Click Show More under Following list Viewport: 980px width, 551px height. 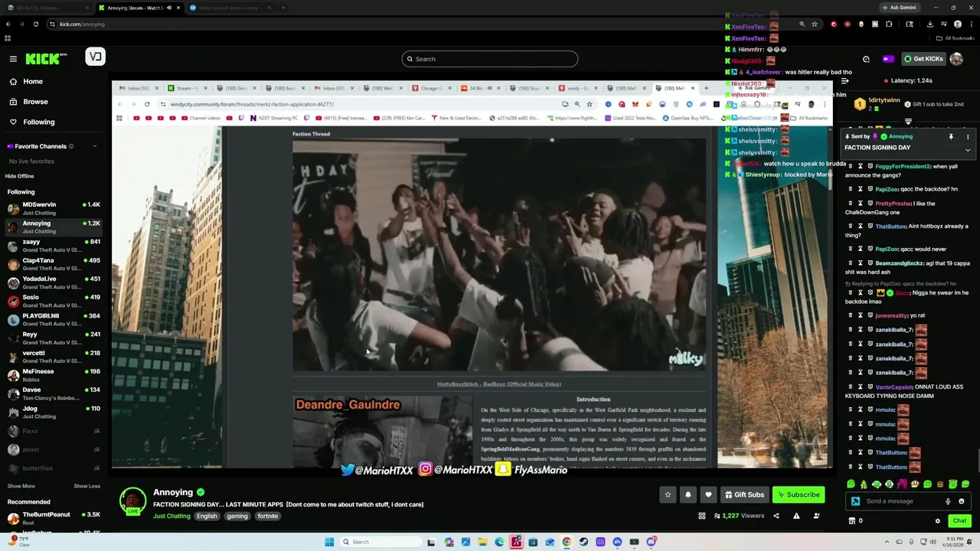click(x=21, y=486)
